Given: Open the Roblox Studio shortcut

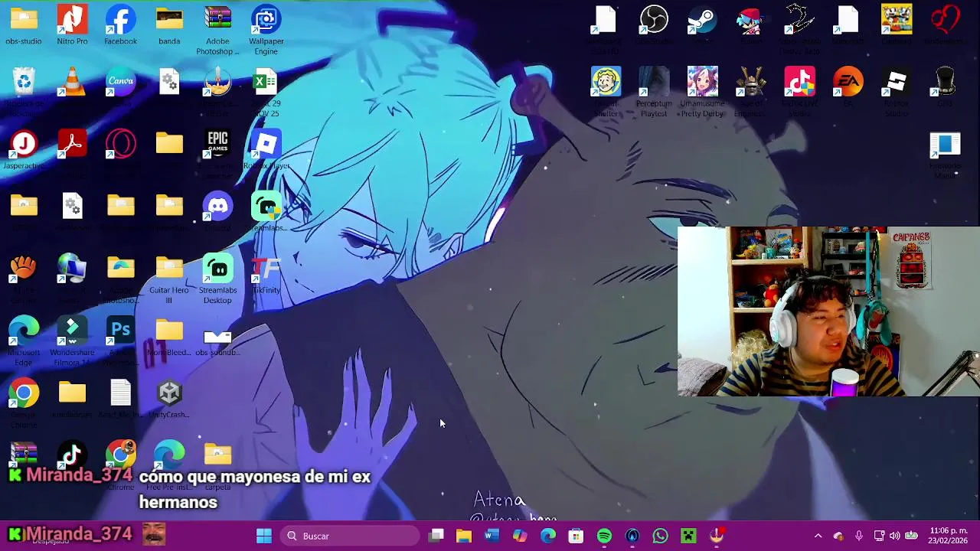Looking at the screenshot, I should (896, 81).
